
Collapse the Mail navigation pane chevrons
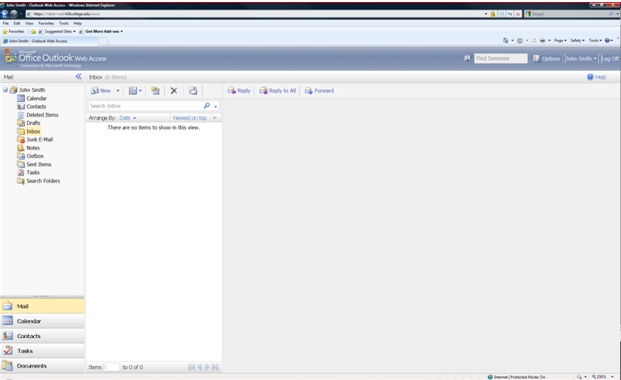click(78, 76)
